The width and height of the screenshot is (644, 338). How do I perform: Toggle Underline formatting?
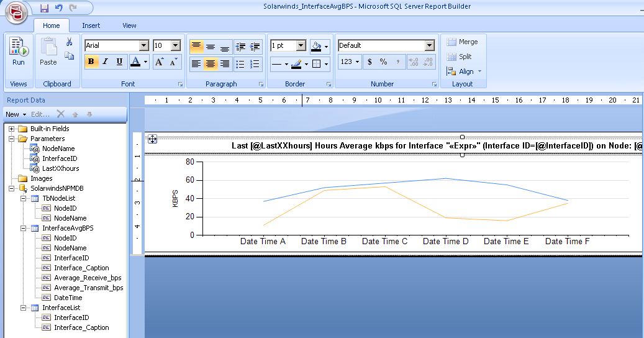(119, 62)
